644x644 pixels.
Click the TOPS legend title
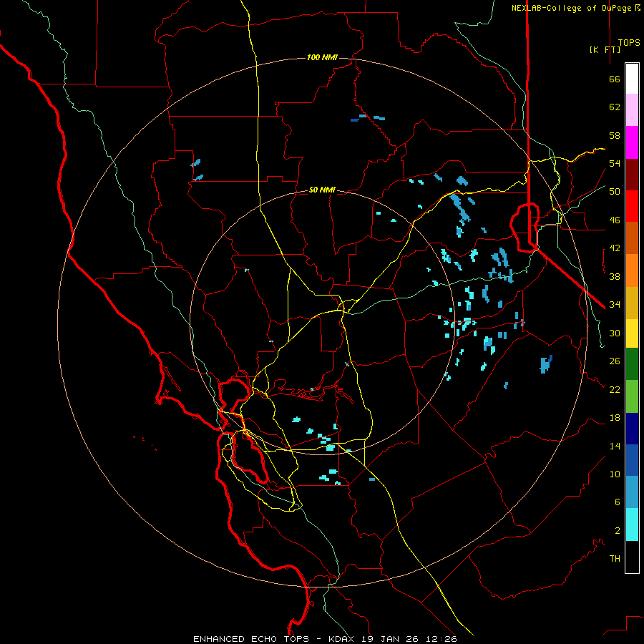(x=629, y=42)
